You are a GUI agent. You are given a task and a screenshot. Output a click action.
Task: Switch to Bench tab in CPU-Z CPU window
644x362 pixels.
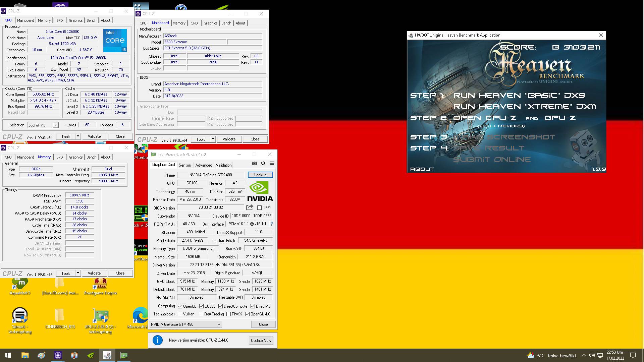(x=91, y=20)
